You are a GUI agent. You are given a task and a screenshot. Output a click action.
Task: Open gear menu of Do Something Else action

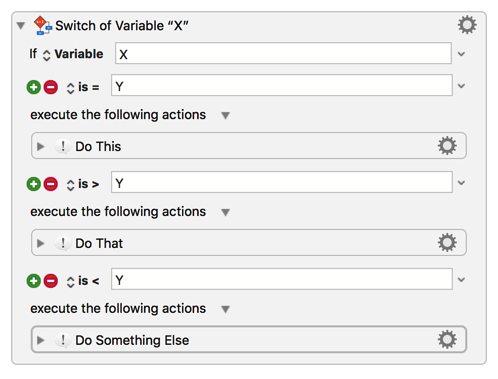447,340
